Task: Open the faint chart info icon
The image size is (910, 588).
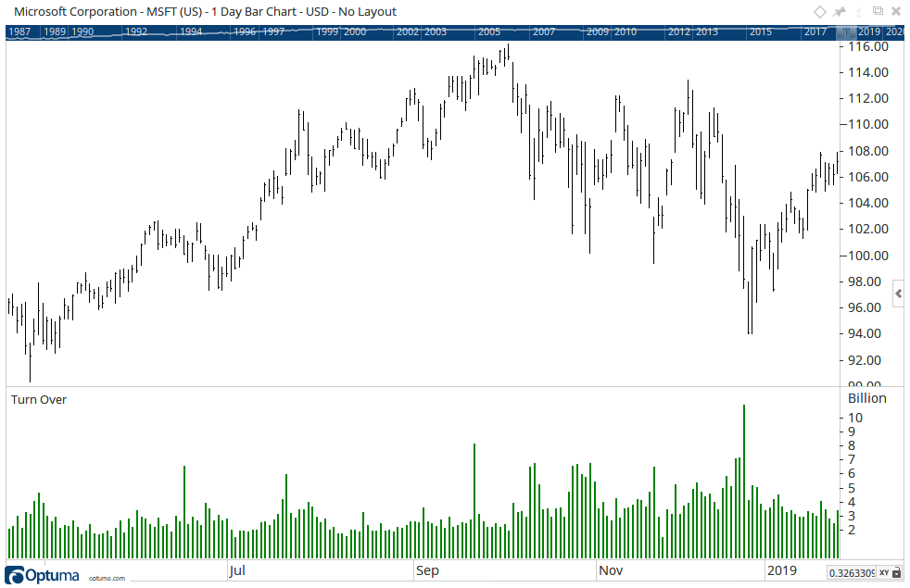Action: click(859, 11)
